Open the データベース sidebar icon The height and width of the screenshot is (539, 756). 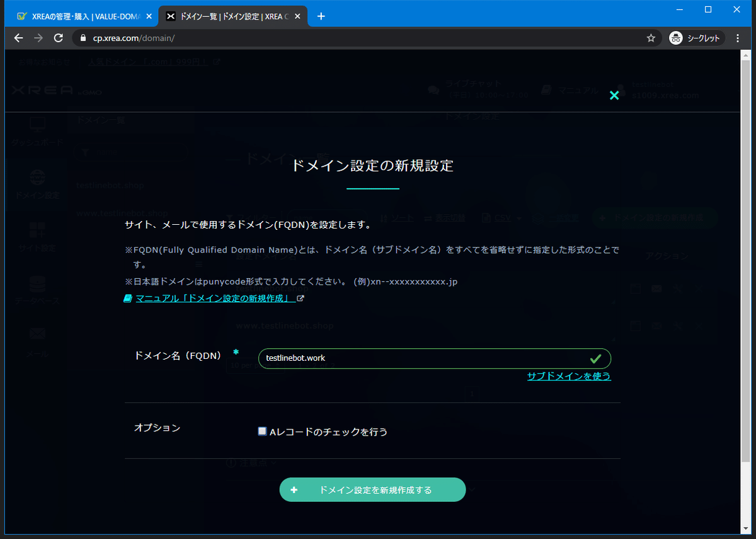[x=37, y=283]
